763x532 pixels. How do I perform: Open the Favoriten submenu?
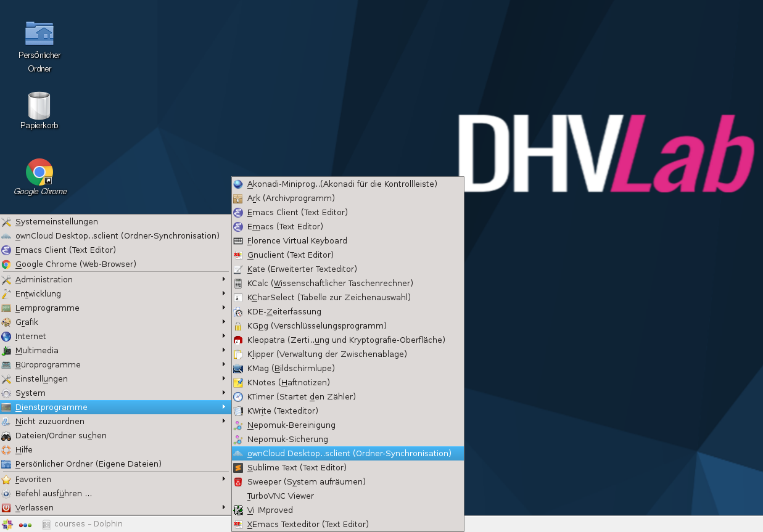115,479
